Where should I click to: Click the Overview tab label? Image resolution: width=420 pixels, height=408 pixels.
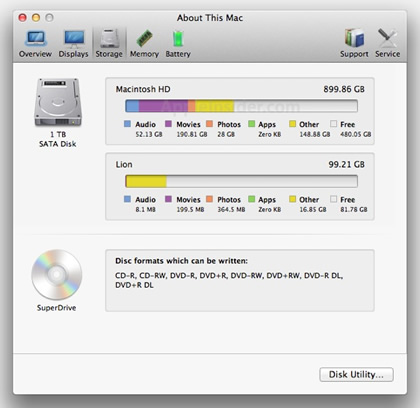pos(35,54)
